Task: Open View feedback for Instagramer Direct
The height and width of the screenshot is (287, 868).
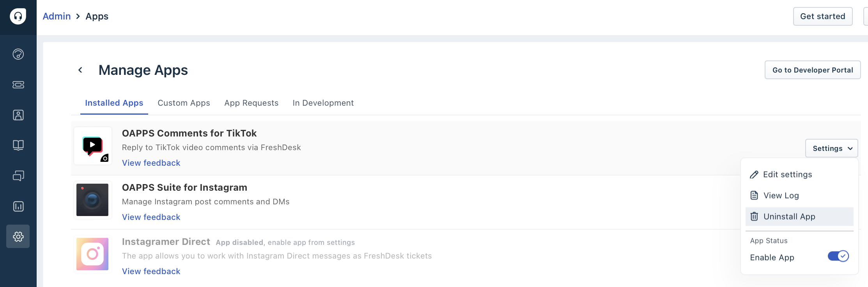Action: 151,271
